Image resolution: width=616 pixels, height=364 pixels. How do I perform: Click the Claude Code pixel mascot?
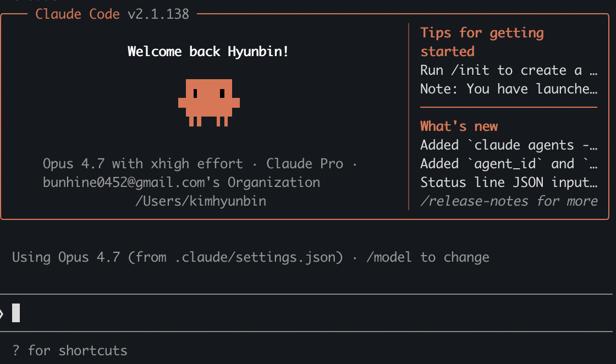tap(209, 103)
